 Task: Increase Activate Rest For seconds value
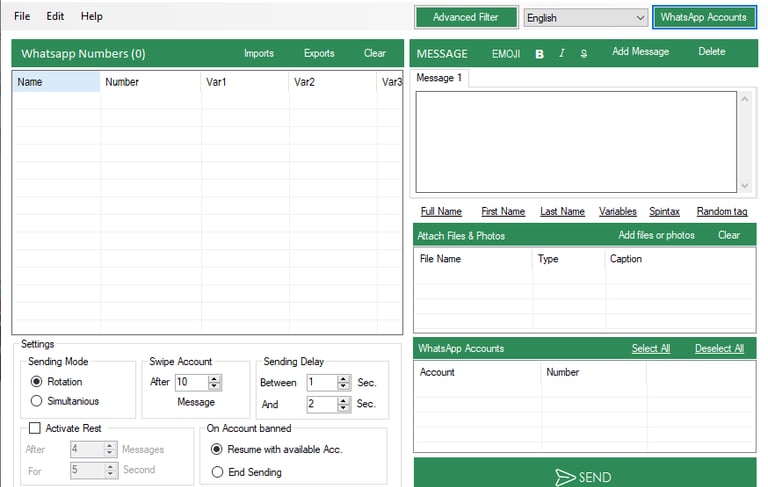[110, 467]
